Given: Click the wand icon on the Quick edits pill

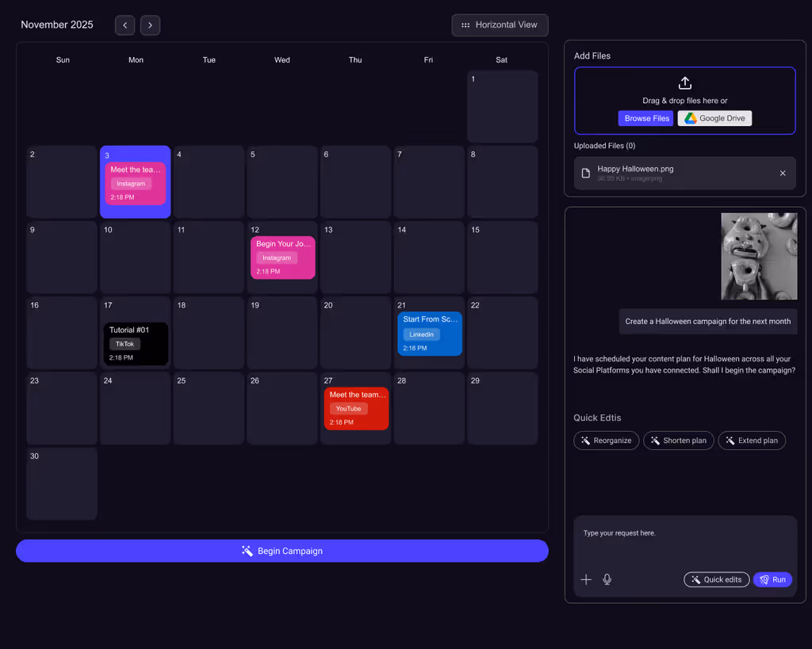Looking at the screenshot, I should coord(695,579).
